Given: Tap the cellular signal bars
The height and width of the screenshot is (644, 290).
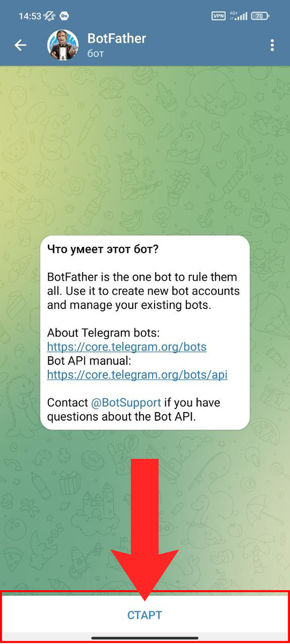Looking at the screenshot, I should tap(243, 16).
